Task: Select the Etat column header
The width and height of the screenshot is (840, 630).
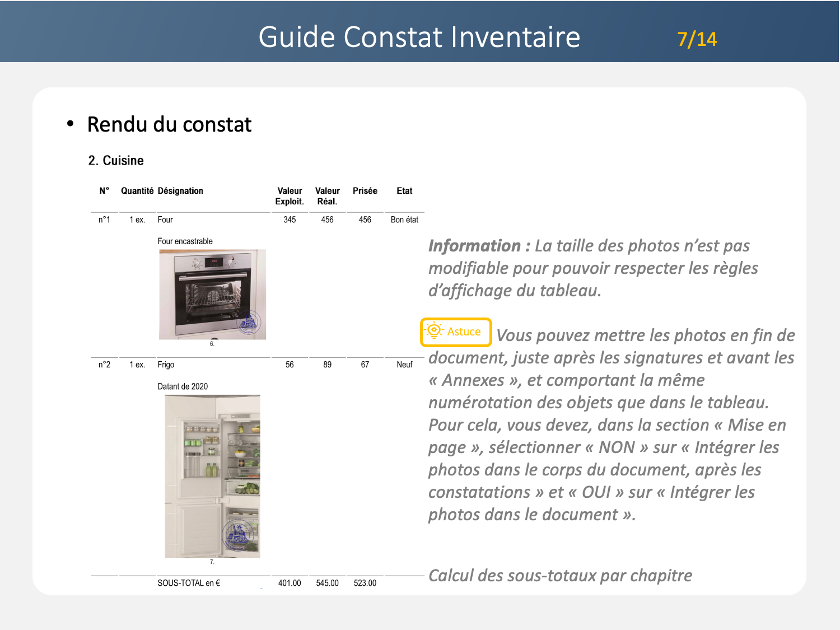Action: [404, 191]
